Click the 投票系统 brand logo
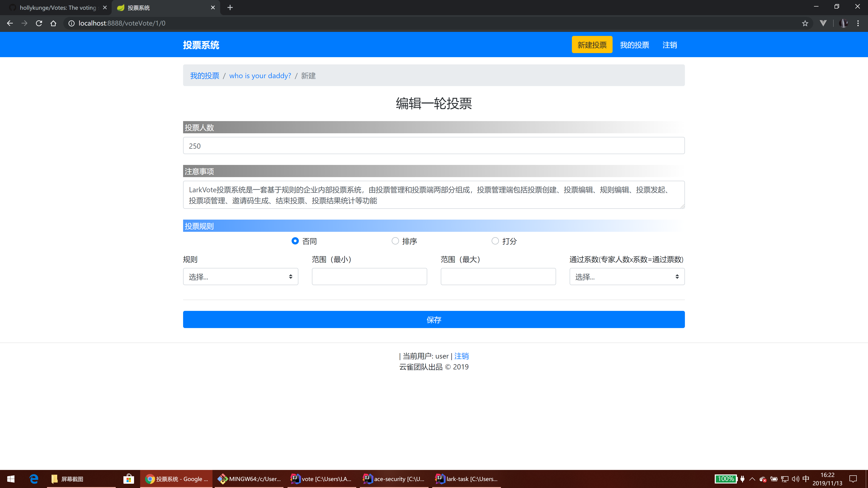 coord(201,45)
